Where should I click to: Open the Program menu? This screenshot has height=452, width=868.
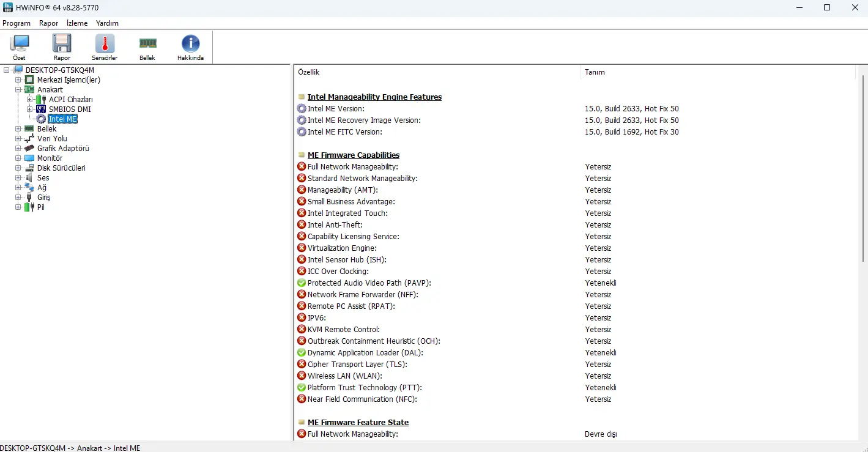coord(17,23)
